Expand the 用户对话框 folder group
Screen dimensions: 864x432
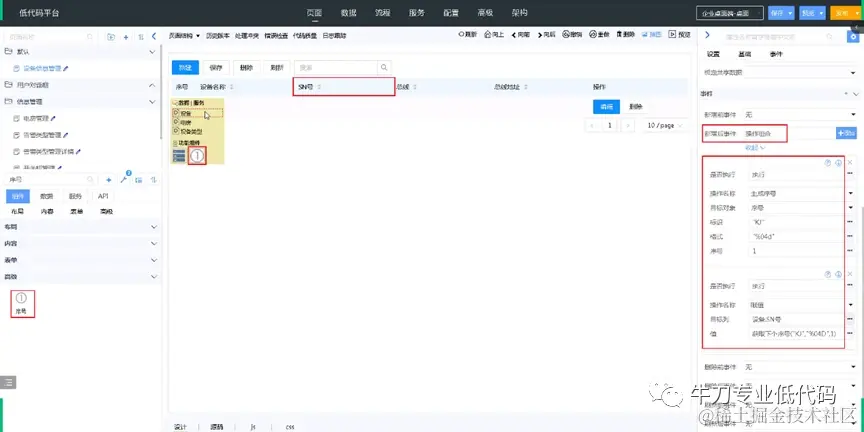point(153,85)
